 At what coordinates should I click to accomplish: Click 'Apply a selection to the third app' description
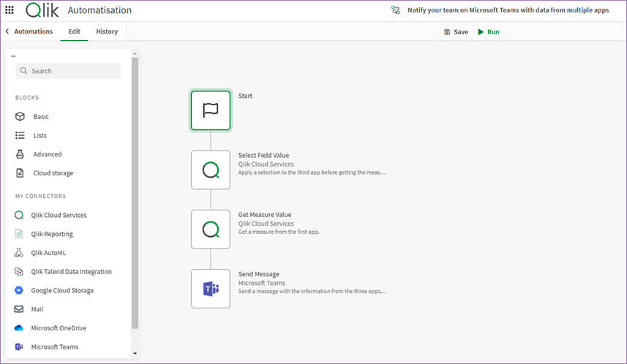[x=312, y=172]
